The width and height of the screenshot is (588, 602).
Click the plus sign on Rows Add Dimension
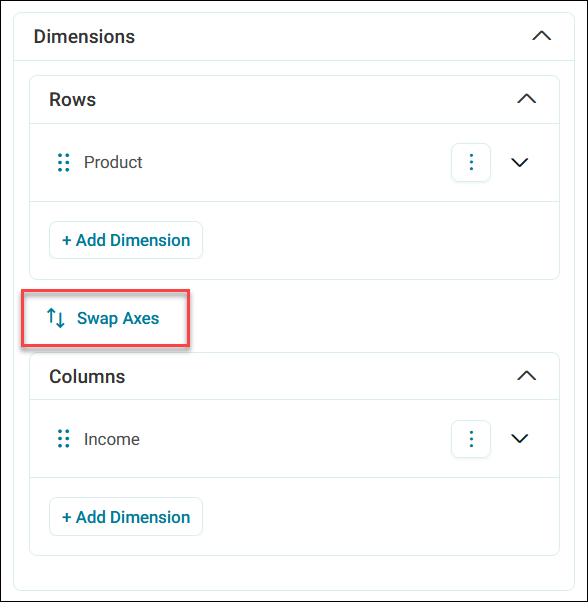(67, 241)
